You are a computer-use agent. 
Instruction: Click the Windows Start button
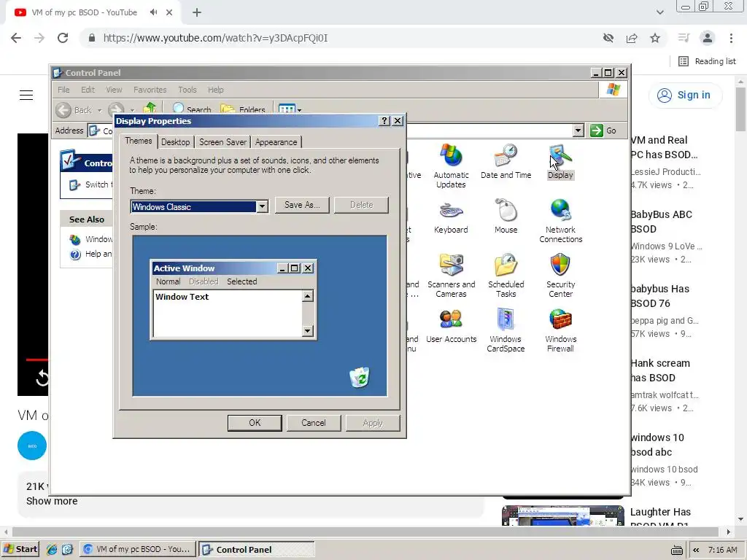[20, 549]
